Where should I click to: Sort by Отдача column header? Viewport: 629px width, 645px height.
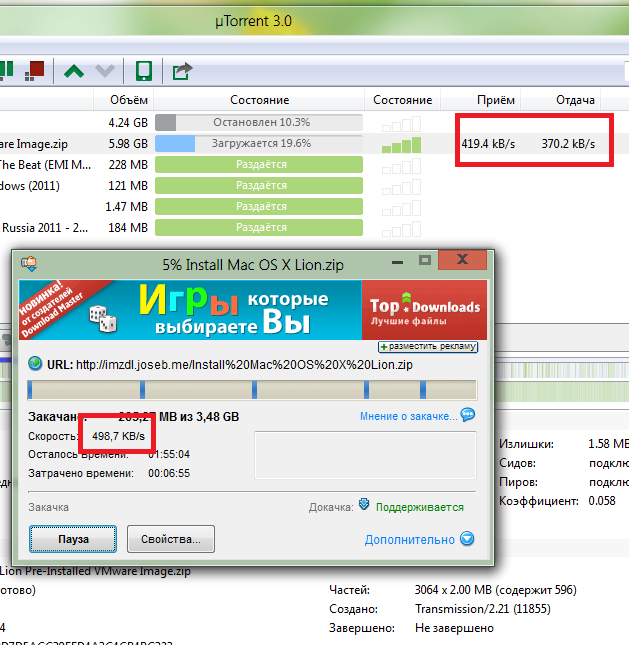(561, 100)
